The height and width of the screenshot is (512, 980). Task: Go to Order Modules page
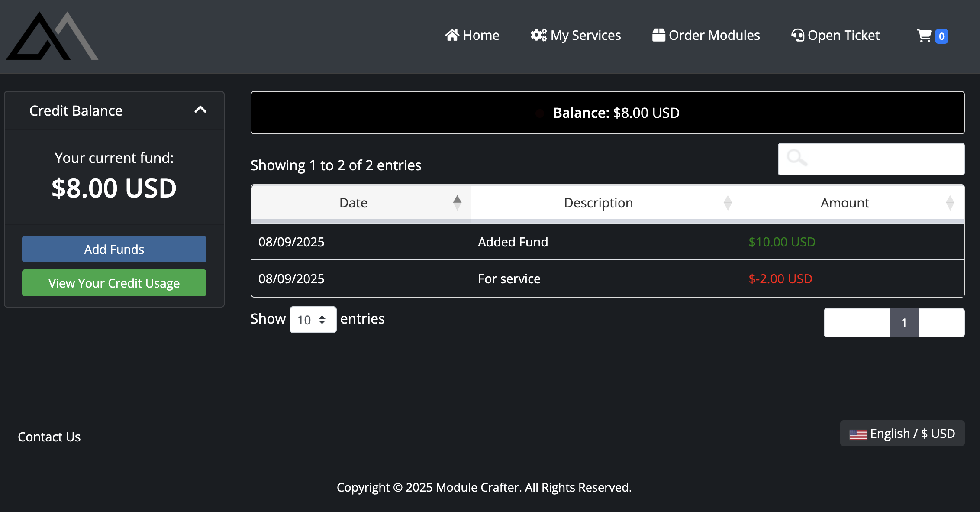(x=706, y=35)
